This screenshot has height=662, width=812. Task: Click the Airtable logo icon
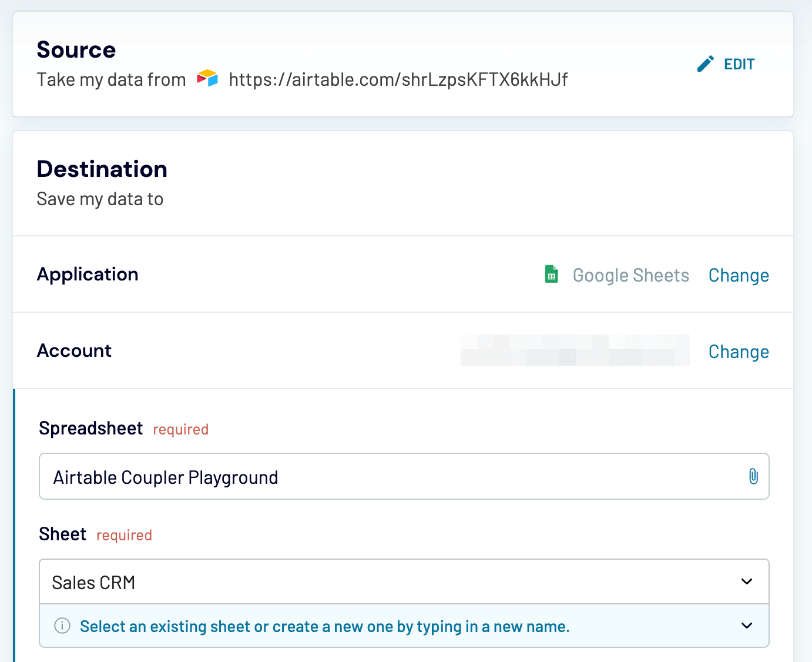coord(207,78)
